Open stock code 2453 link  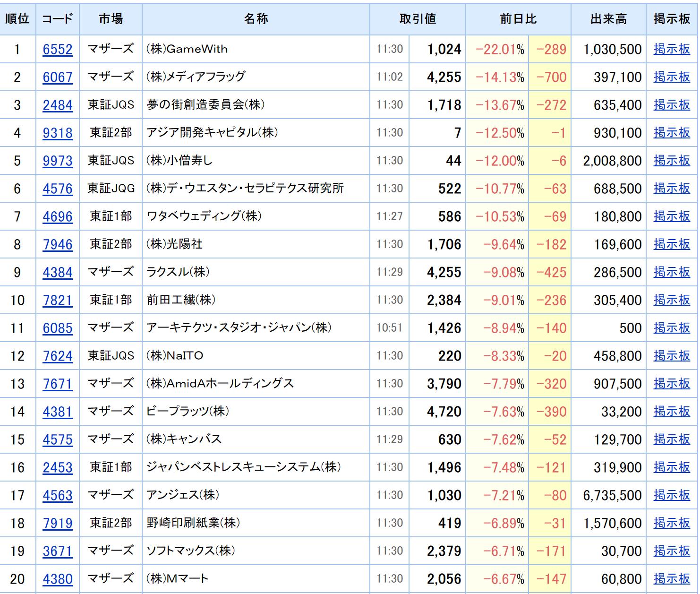pyautogui.click(x=58, y=467)
